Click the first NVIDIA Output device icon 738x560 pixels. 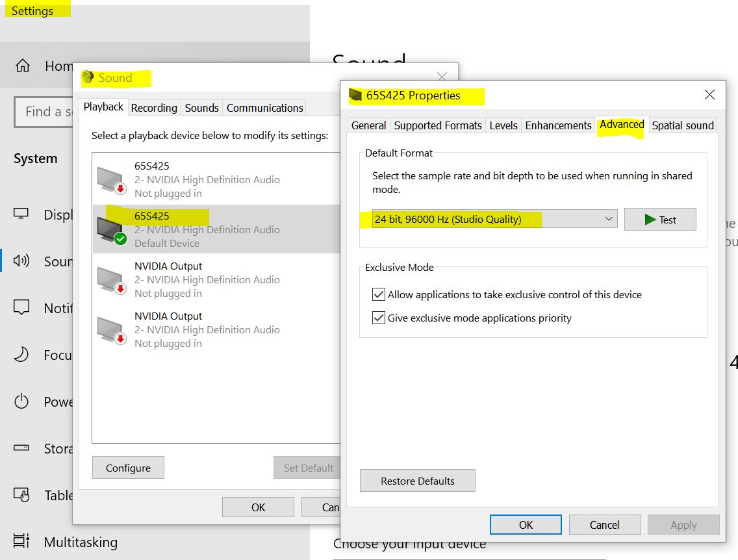[x=111, y=281]
